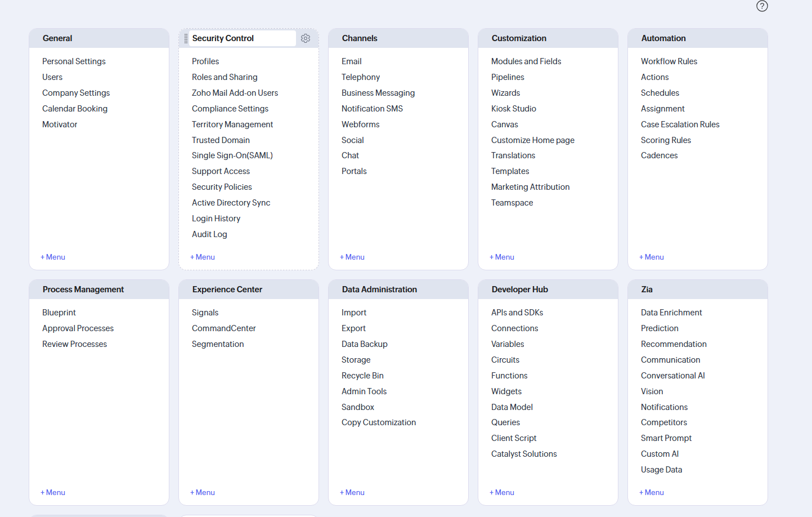Go to Notification SMS
Viewport: 812px width, 517px height.
pyautogui.click(x=372, y=109)
